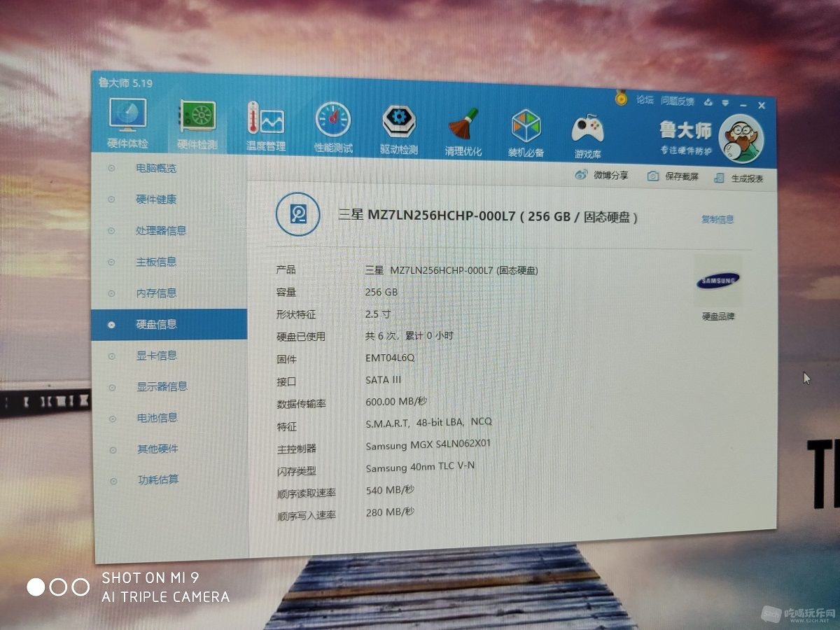Open the 清理优化 cleanup broom tool
The image size is (840, 630).
463,132
